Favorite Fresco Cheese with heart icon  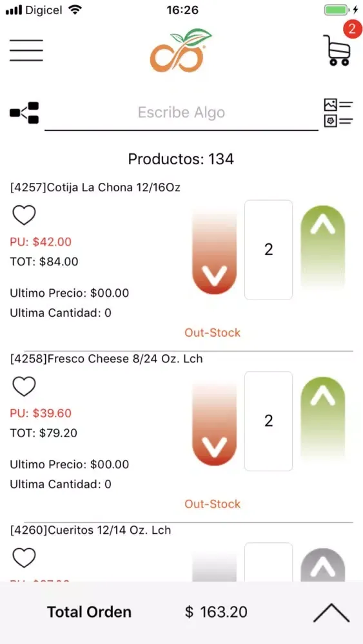(25, 386)
